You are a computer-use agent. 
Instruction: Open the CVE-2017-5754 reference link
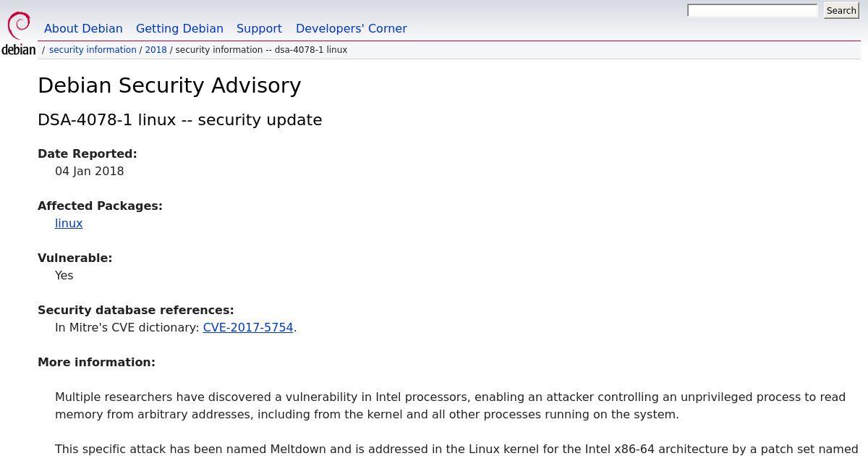pyautogui.click(x=248, y=328)
